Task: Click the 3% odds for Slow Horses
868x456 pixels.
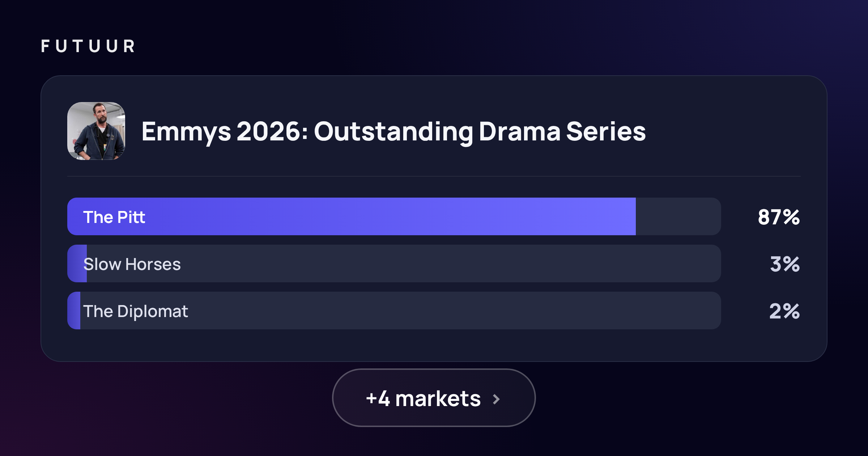Action: (785, 264)
